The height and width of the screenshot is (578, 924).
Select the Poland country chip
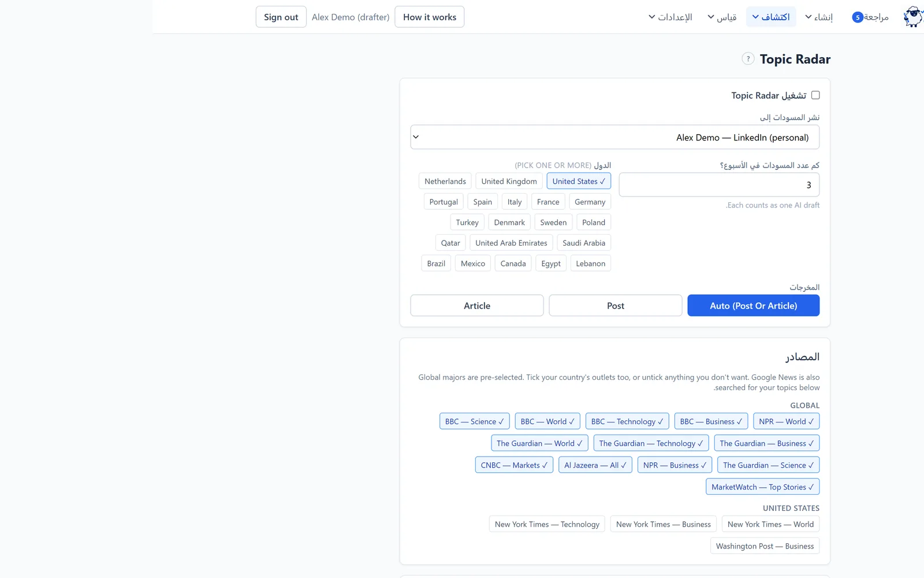point(594,223)
